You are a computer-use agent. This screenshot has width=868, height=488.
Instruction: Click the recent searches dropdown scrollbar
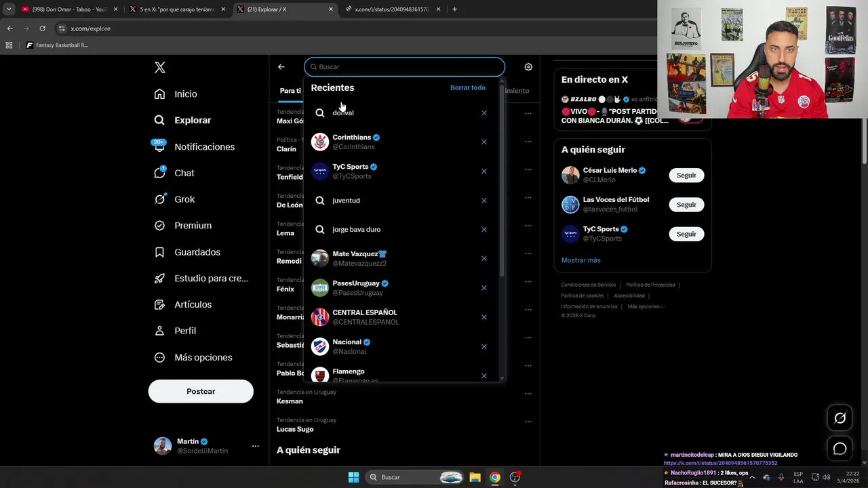502,180
